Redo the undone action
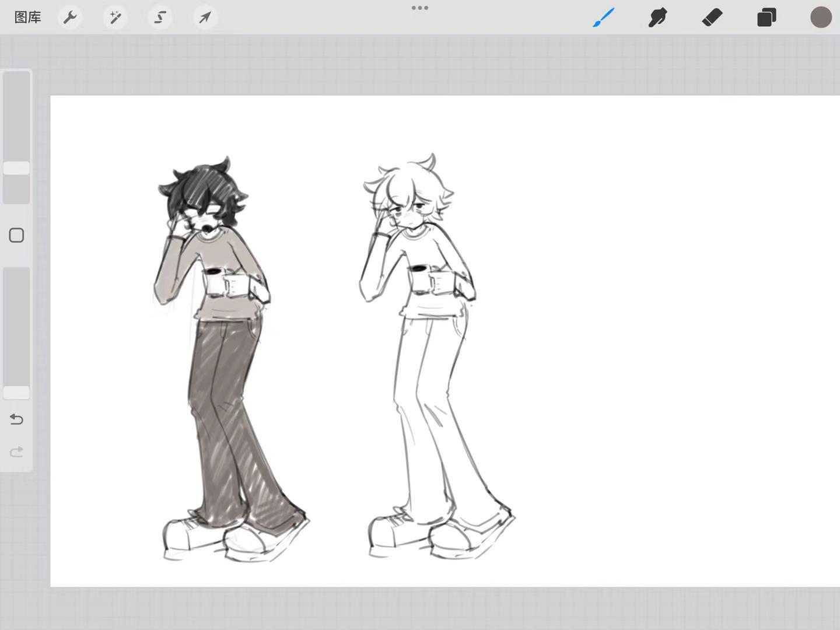Image resolution: width=840 pixels, height=630 pixels. pos(16,452)
